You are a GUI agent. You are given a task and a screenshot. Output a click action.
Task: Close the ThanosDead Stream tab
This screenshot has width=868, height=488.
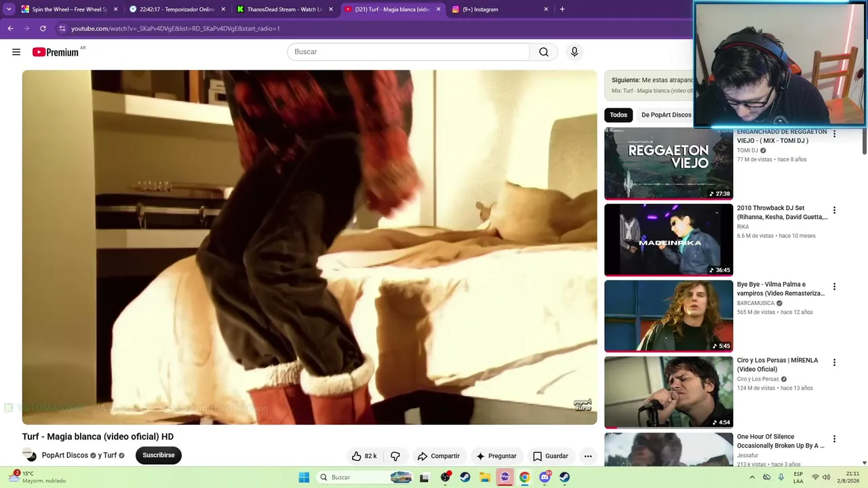[331, 9]
